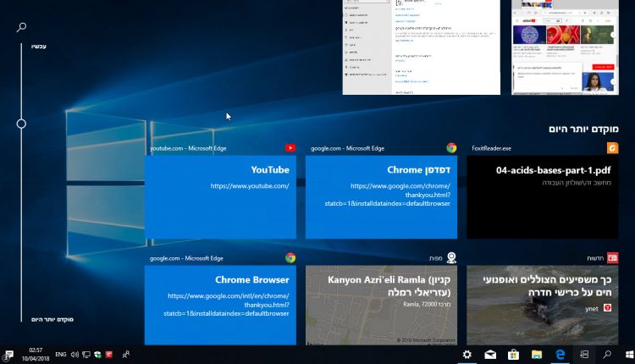Open Microsoft Store from the taskbar

pos(514,355)
